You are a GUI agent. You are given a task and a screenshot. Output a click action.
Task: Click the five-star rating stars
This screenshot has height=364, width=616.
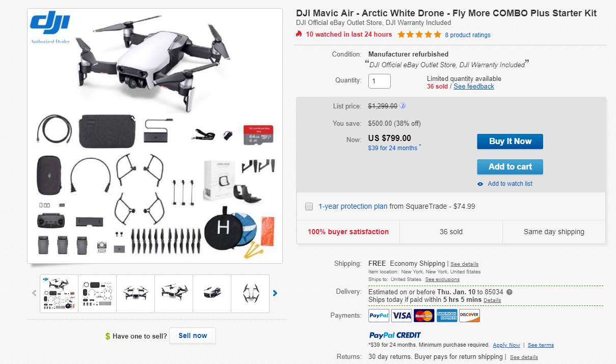pyautogui.click(x=419, y=34)
